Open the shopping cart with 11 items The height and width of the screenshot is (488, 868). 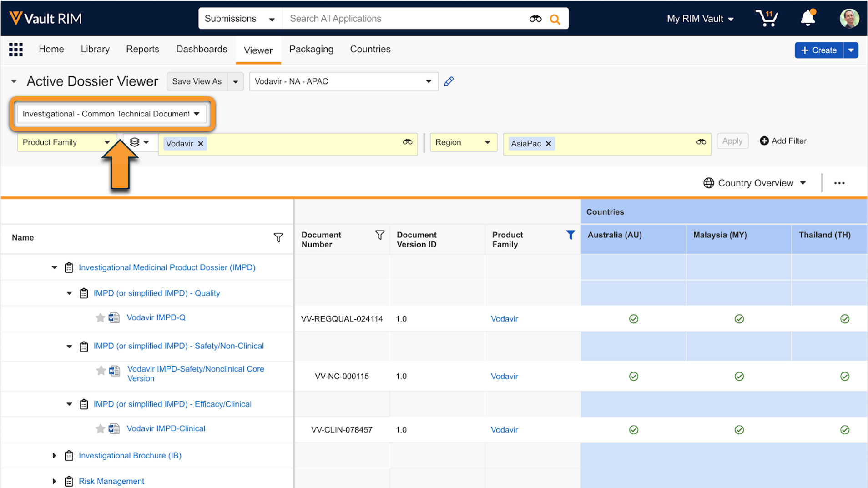point(767,18)
